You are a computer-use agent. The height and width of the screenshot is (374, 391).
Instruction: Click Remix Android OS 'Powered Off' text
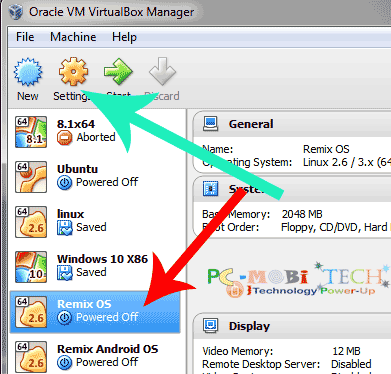point(107,362)
